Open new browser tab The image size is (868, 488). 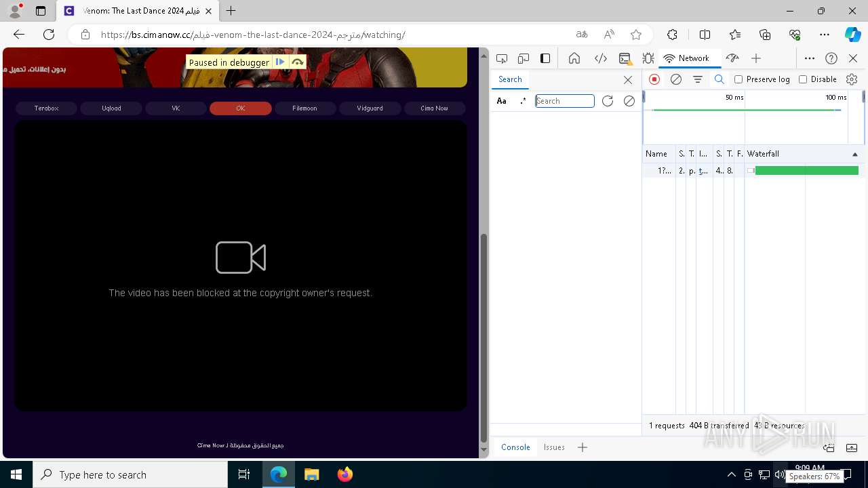tap(231, 11)
